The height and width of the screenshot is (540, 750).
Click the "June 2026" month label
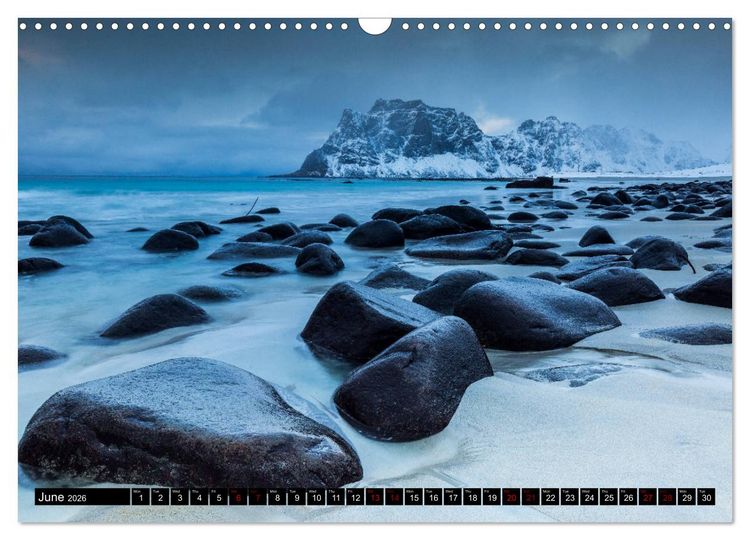pyautogui.click(x=62, y=497)
